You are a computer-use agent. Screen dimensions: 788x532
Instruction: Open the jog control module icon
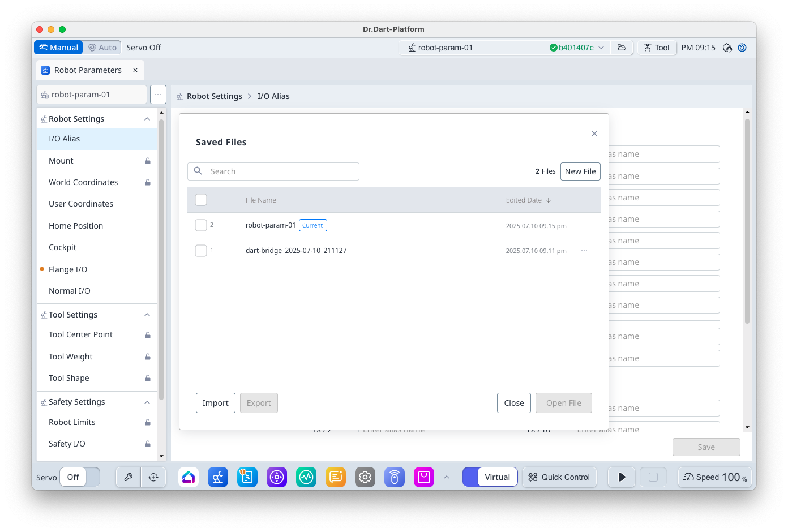click(x=277, y=477)
